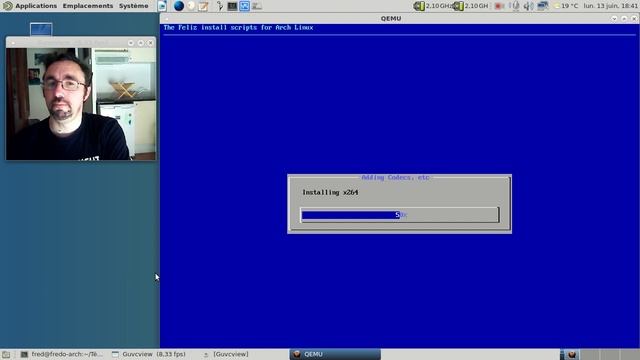Open the terminal launcher in top panel
The image size is (640, 360).
(x=232, y=6)
